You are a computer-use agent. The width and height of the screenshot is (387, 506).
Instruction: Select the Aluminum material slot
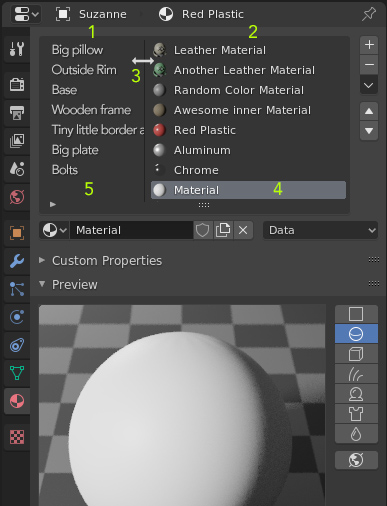pos(248,150)
